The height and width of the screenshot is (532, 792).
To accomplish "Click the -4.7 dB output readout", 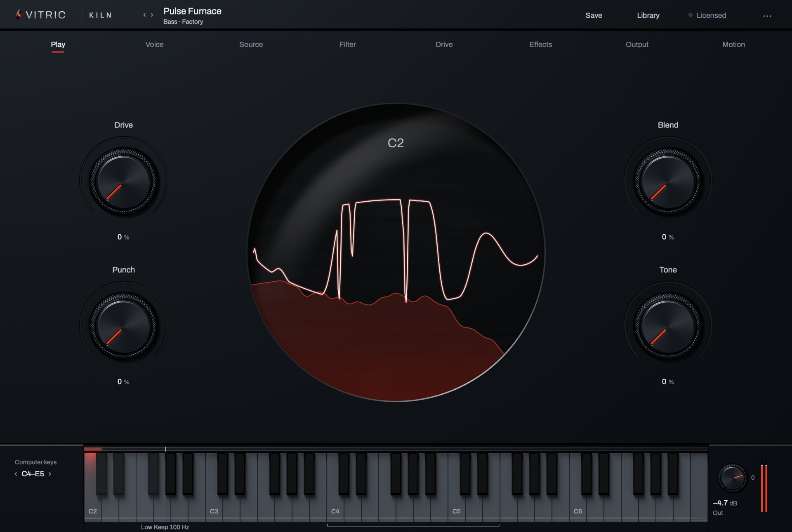I will pyautogui.click(x=725, y=503).
